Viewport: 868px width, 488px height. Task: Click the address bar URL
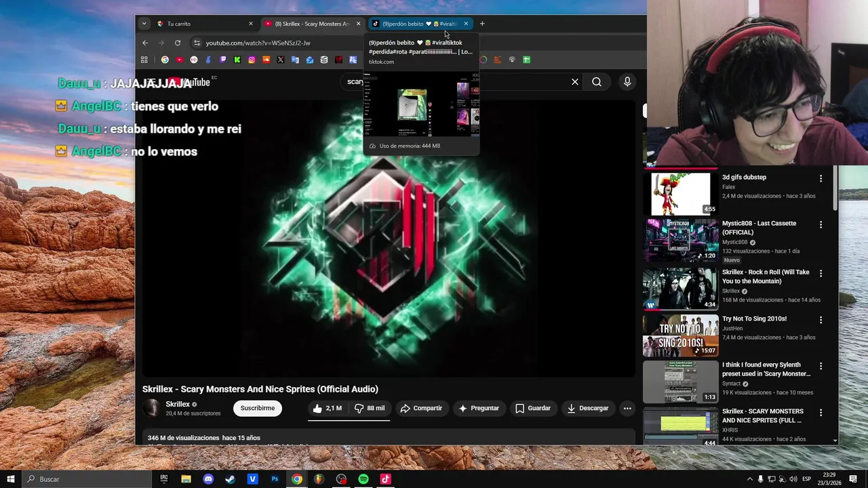(x=258, y=43)
